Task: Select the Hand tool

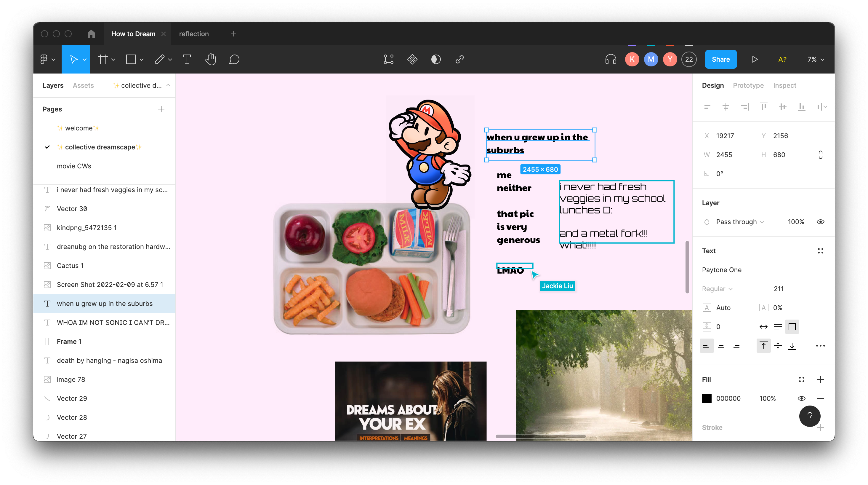Action: 211,59
